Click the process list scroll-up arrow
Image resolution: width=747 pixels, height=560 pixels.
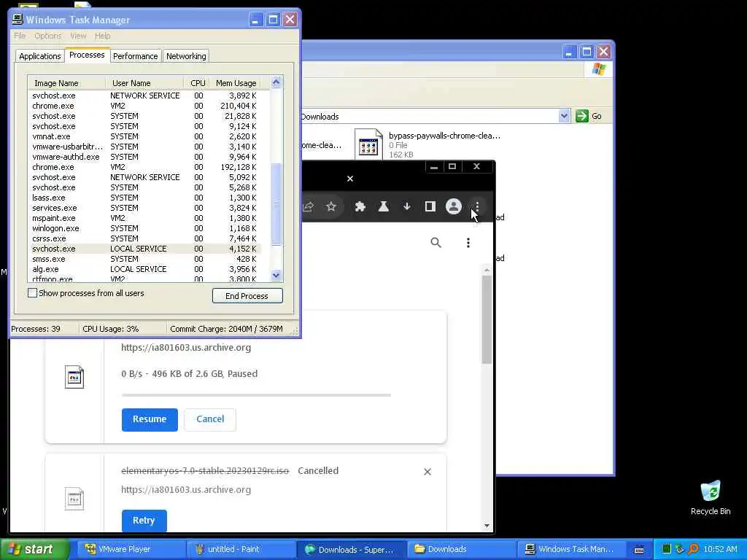[276, 82]
